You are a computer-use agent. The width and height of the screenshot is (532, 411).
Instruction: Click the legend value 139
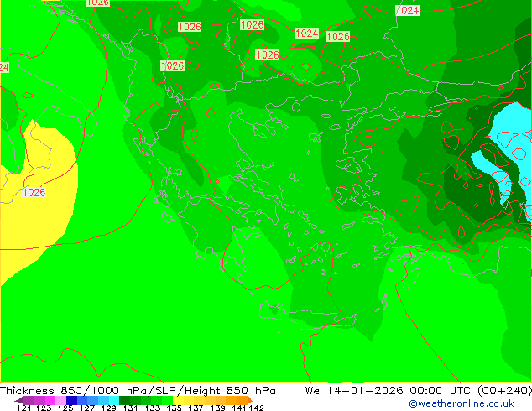pos(217,408)
